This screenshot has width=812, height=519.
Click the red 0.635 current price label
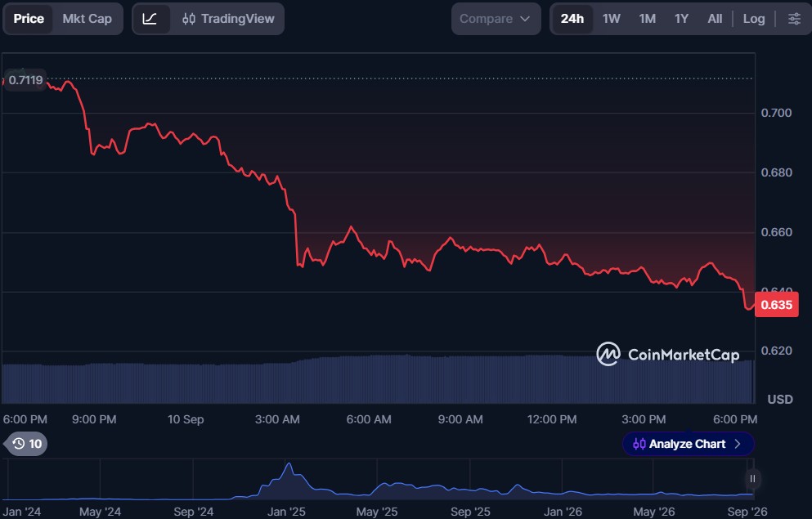[x=776, y=304]
